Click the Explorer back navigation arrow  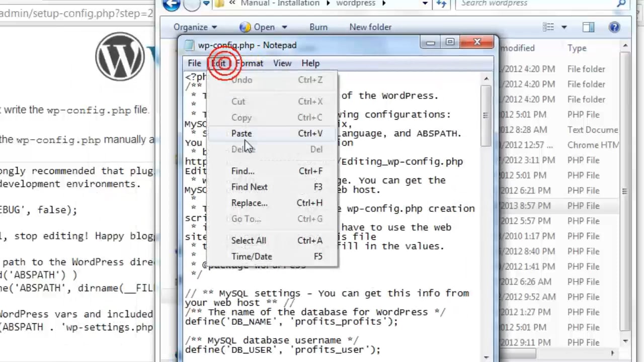(x=172, y=4)
